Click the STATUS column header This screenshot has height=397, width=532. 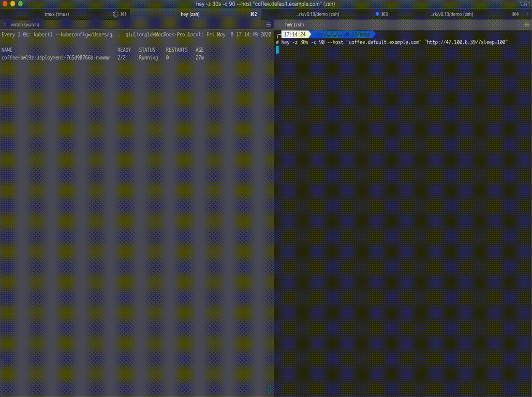(x=147, y=50)
